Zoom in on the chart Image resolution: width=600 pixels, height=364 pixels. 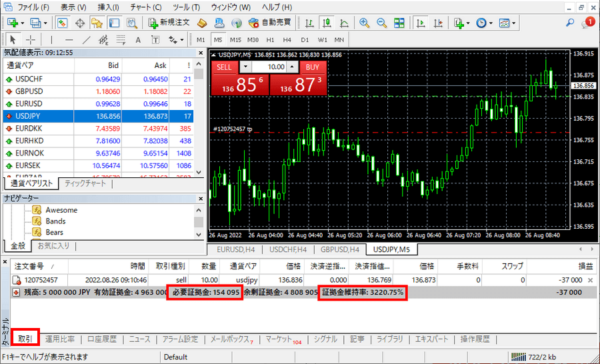(x=364, y=23)
